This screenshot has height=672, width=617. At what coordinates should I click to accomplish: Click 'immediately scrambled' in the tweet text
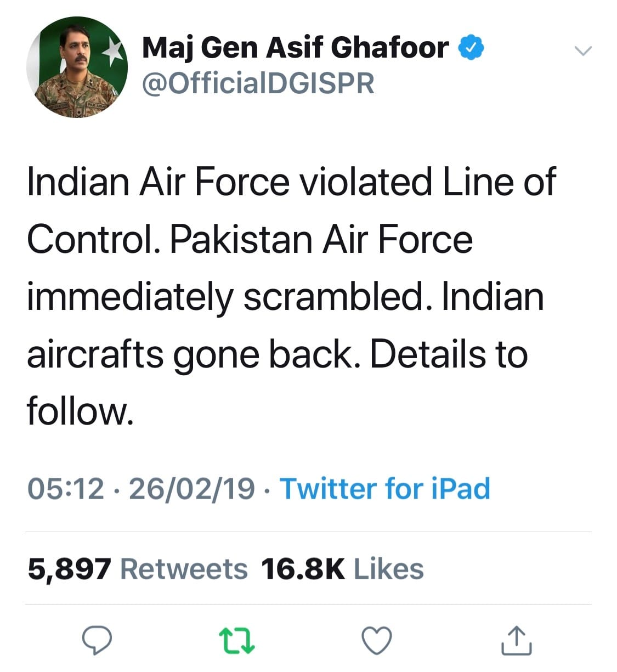point(225,297)
